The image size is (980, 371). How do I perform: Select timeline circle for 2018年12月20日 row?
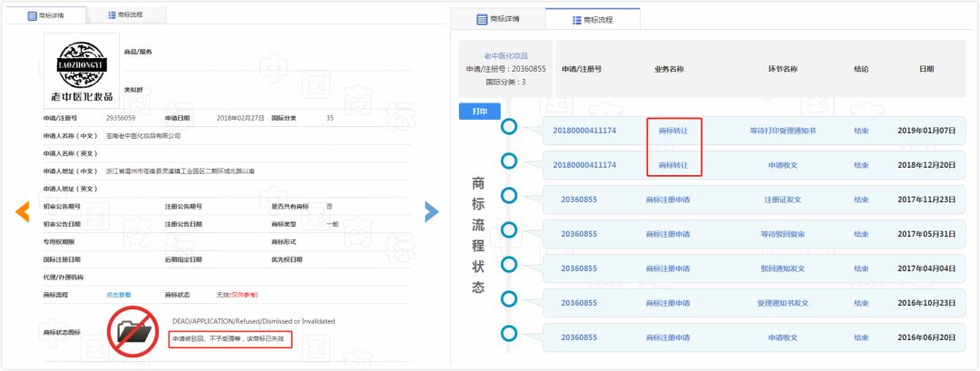coord(509,161)
